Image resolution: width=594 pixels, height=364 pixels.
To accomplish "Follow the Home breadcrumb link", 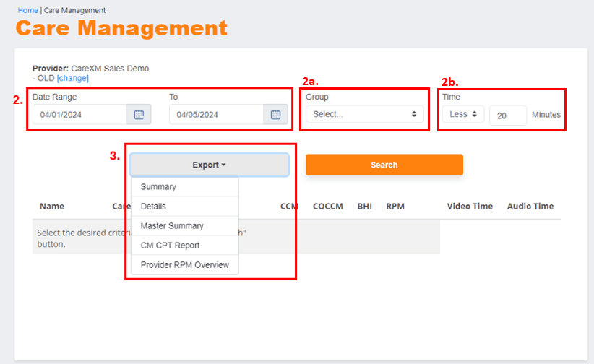I will click(x=27, y=10).
